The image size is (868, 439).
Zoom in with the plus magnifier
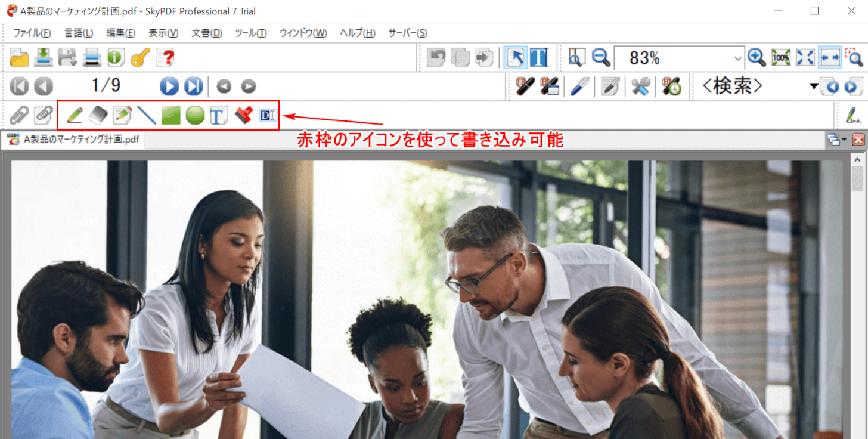click(x=757, y=57)
